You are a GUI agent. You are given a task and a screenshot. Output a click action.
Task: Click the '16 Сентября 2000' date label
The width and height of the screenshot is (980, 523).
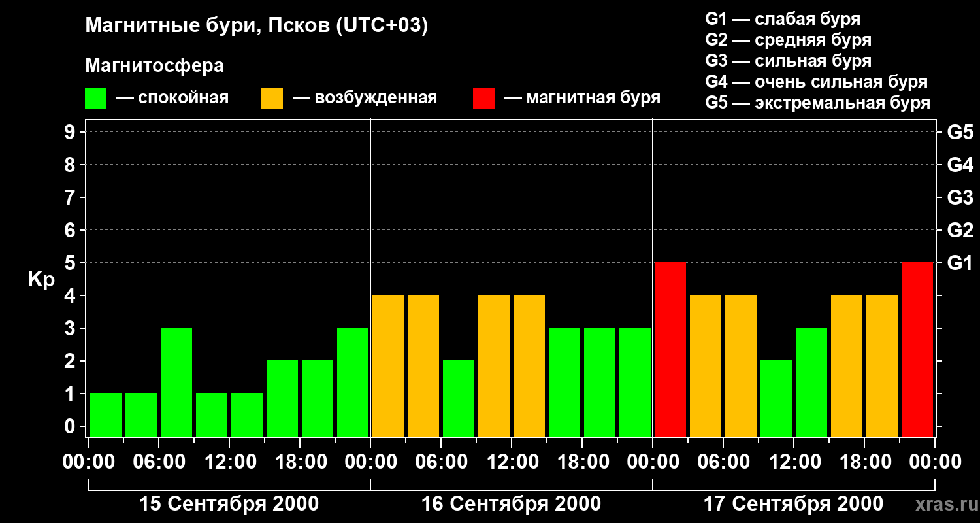pyautogui.click(x=512, y=504)
